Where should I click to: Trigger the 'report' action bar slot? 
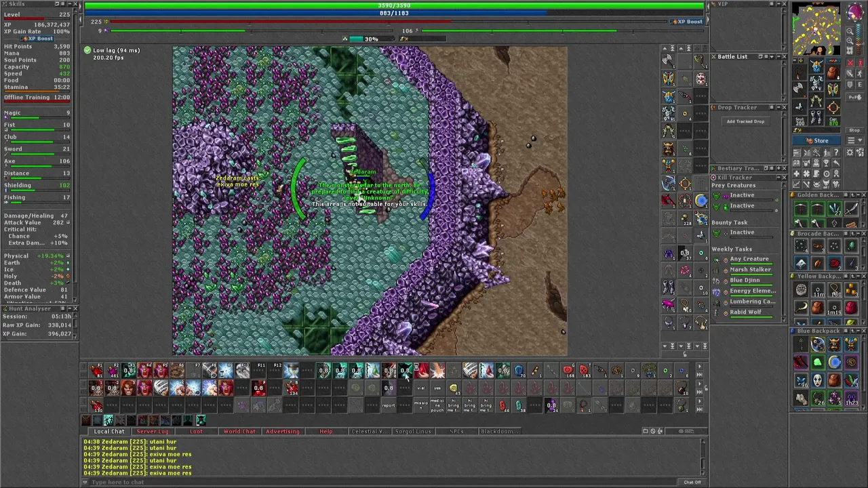pyautogui.click(x=388, y=405)
